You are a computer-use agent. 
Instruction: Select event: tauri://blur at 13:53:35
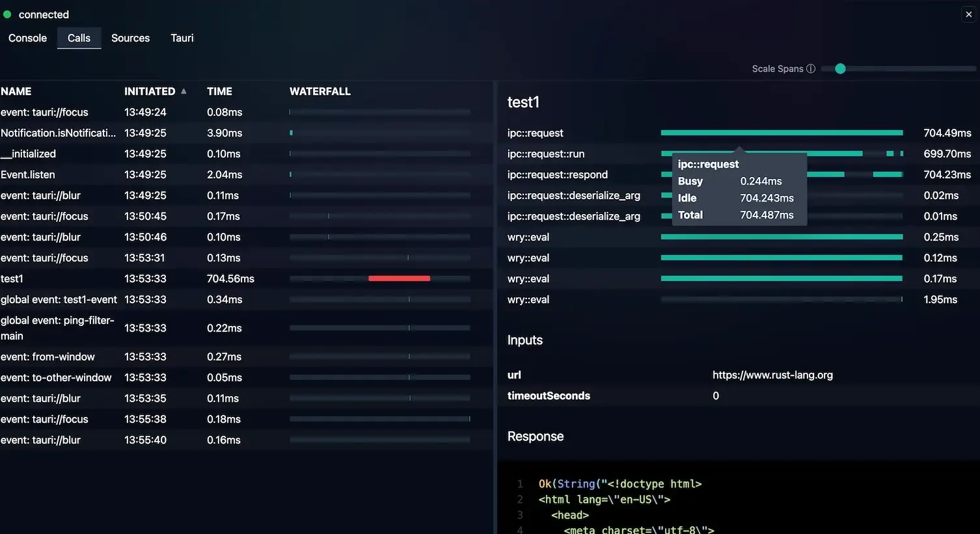coord(246,398)
